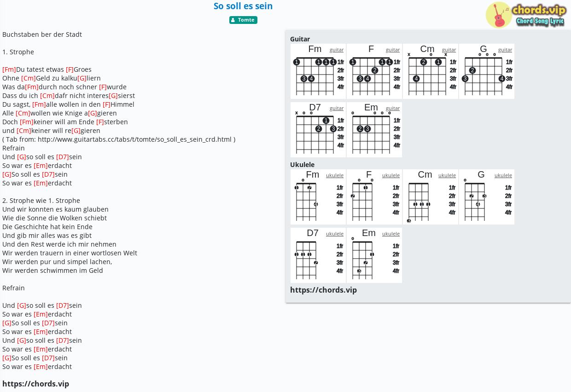Click the [G] chord before 'gieren' in the Knige line
Screen dimensions: 571x392
93,113
